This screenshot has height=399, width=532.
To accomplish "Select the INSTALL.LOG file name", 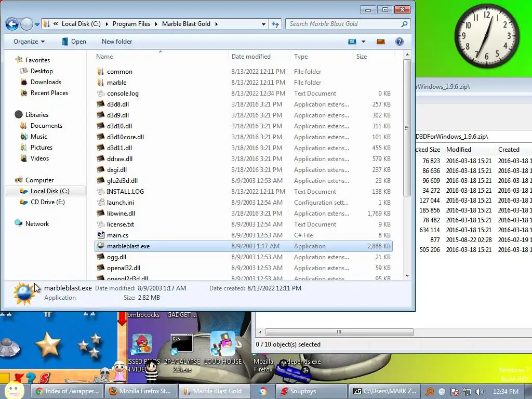I will 125,192.
